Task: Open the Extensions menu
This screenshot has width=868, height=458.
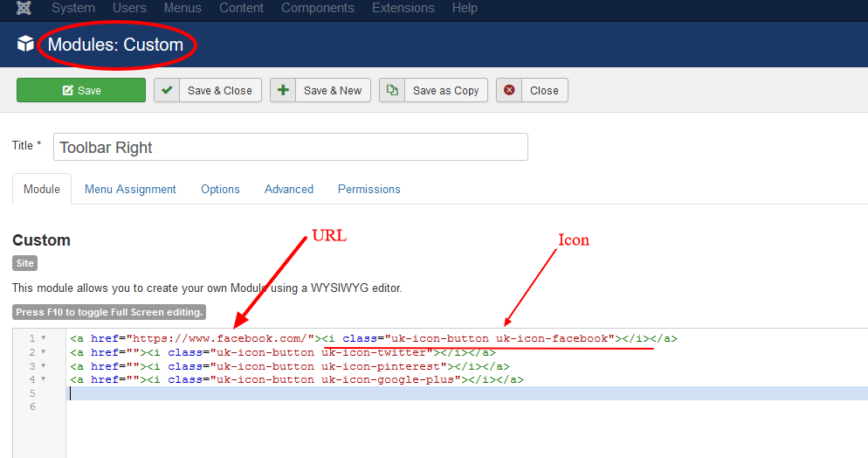Action: (x=403, y=8)
